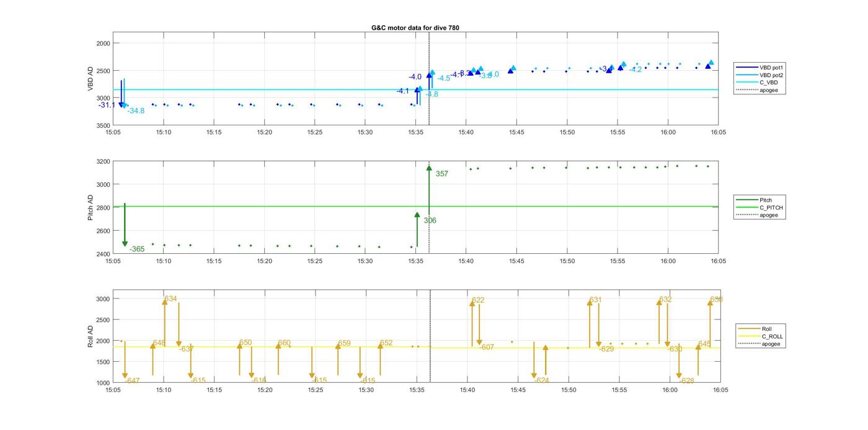Click the '16:05' time tick under VBD plot

[x=718, y=133]
